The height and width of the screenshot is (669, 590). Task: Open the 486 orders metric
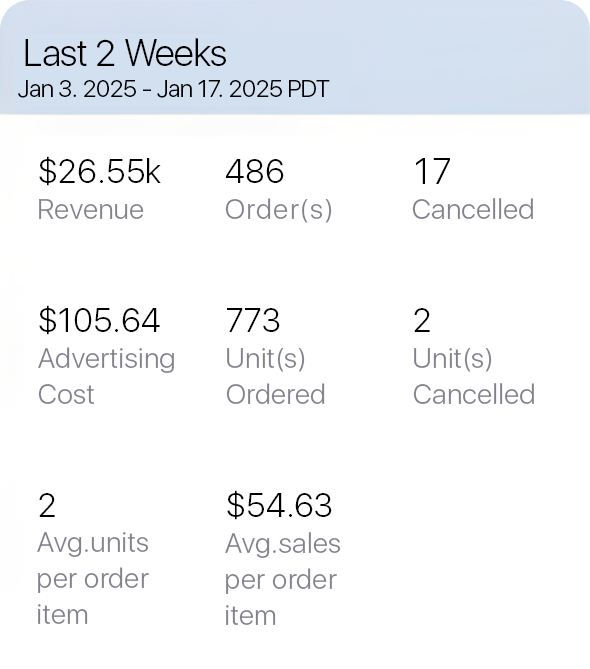click(x=255, y=172)
